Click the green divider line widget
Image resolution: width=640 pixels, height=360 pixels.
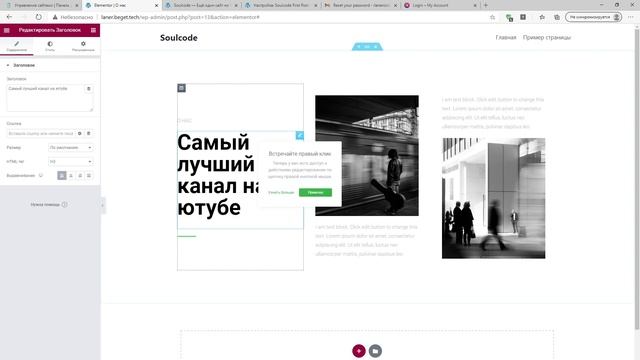coord(187,236)
